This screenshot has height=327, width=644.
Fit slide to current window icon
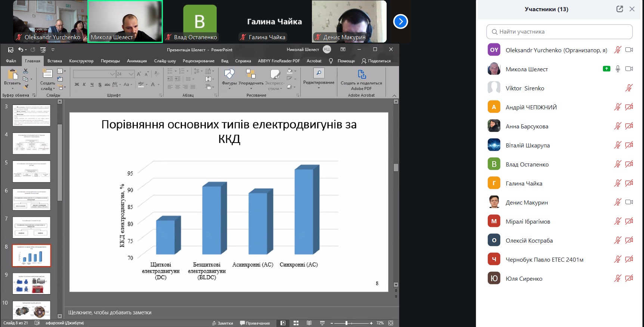(x=391, y=323)
